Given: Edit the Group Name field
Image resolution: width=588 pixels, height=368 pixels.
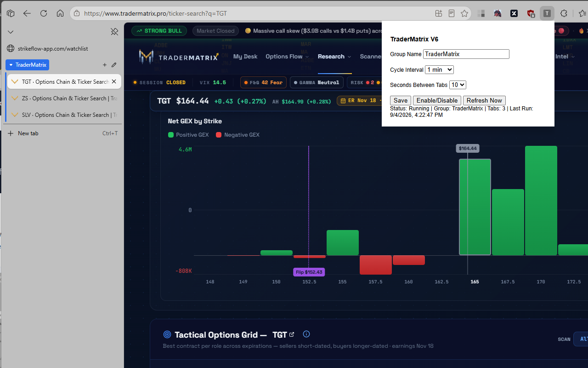Looking at the screenshot, I should point(466,54).
